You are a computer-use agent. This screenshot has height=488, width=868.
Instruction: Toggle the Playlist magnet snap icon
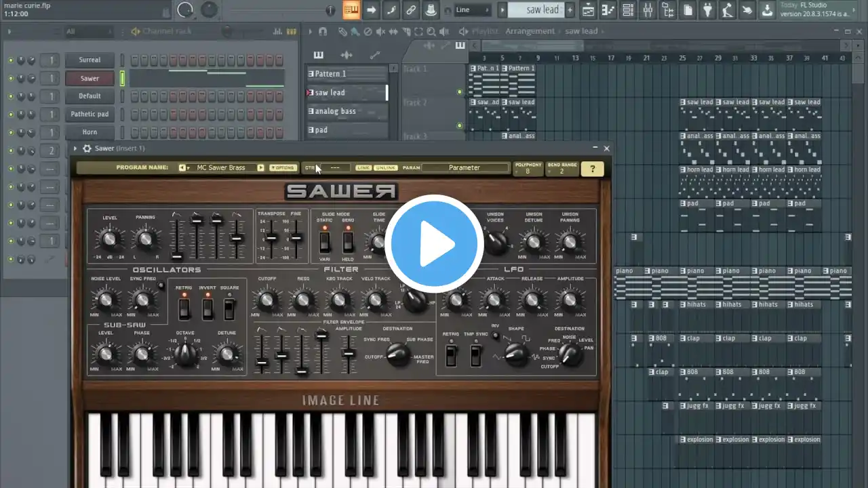pos(323,31)
